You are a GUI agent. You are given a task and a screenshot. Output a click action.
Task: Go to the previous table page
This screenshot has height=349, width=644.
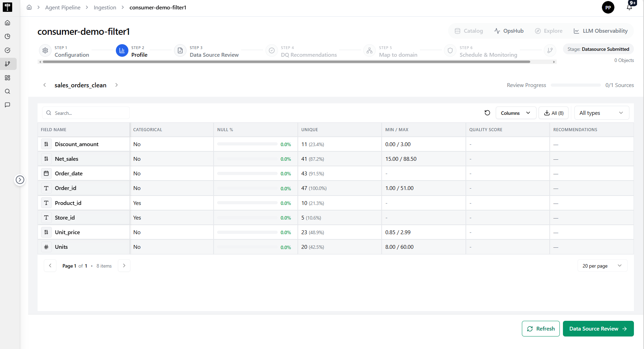pos(50,265)
